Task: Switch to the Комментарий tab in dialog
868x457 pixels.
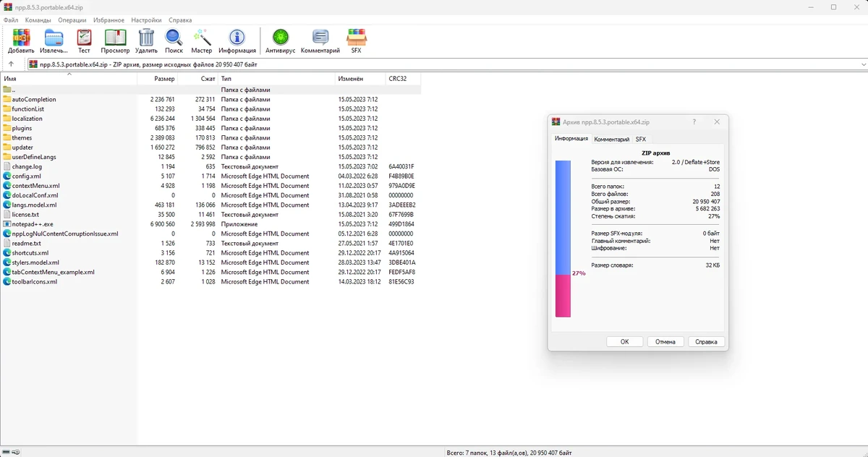Action: tap(612, 139)
